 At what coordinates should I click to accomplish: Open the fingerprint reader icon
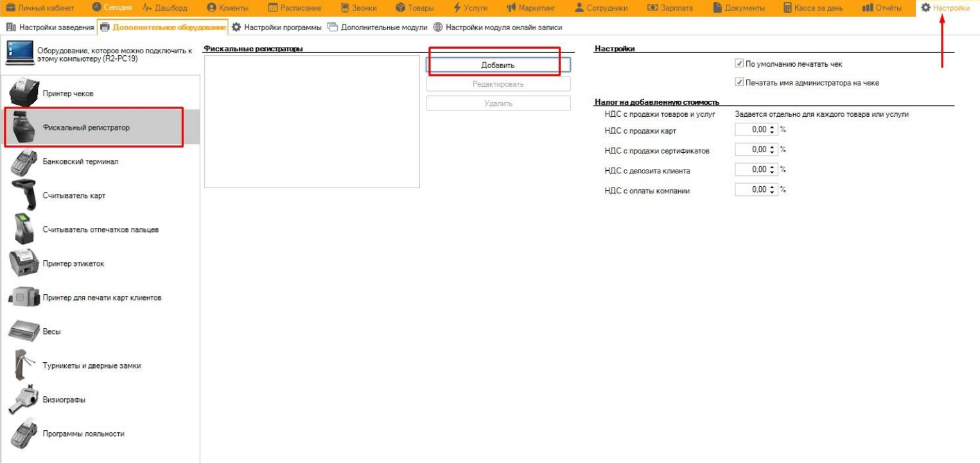[x=24, y=230]
